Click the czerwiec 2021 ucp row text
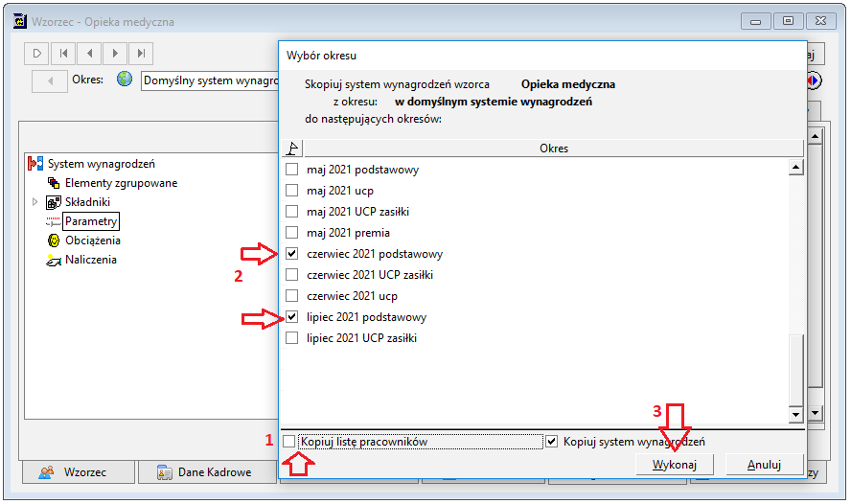 pos(352,296)
